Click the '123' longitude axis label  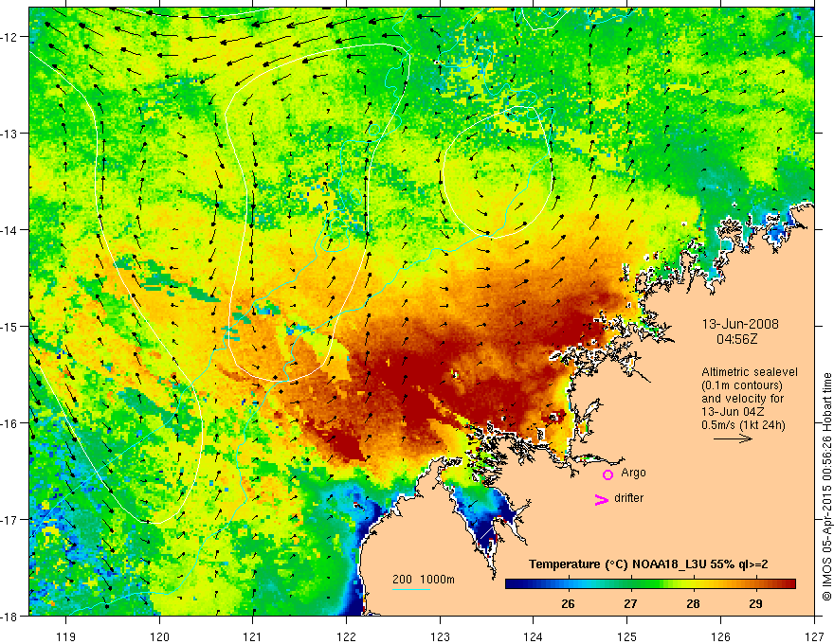pyautogui.click(x=440, y=636)
